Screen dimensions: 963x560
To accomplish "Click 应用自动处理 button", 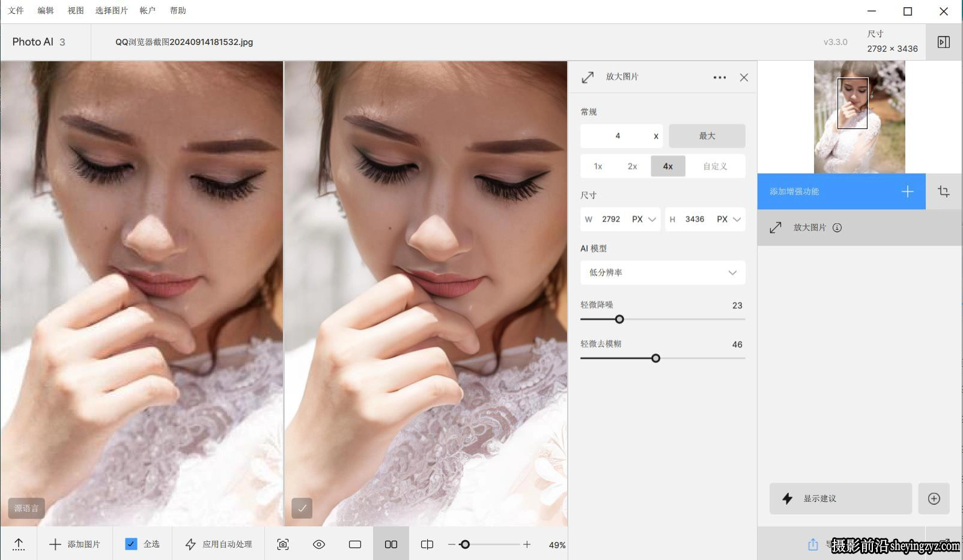I will (219, 544).
